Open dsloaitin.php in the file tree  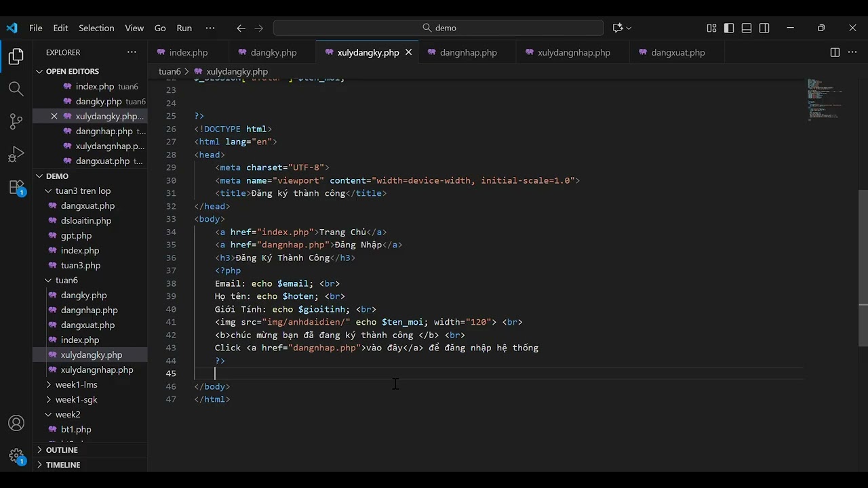tap(90, 221)
